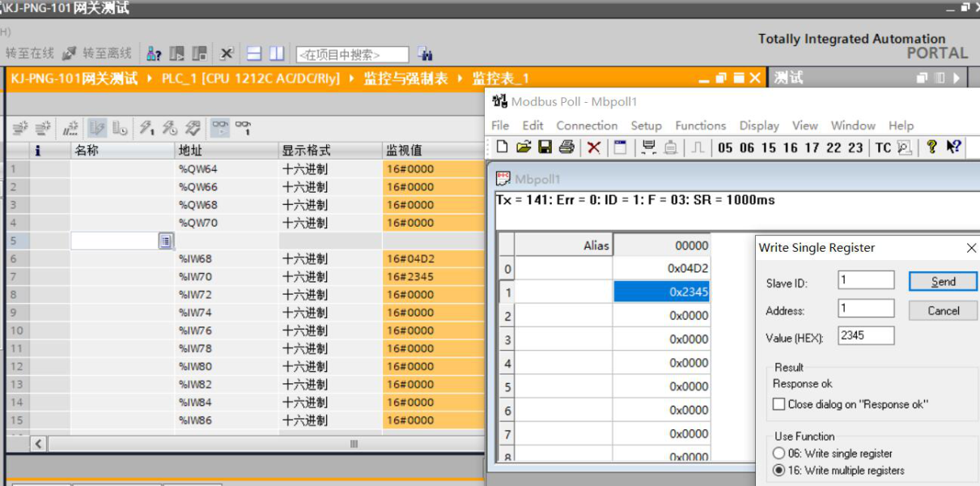Viewport: 980px width, 486px height.
Task: Expand the arrow on the 测试 panel header
Action: click(957, 79)
